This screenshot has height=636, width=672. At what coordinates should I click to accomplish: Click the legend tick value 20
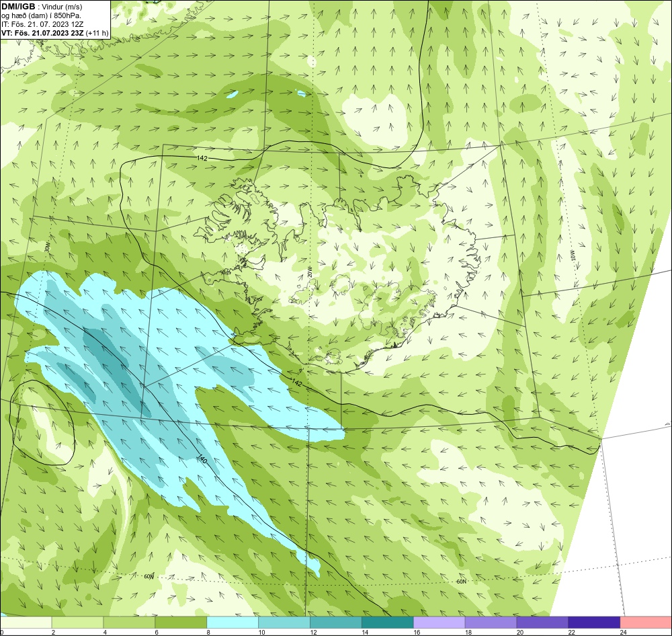(520, 632)
